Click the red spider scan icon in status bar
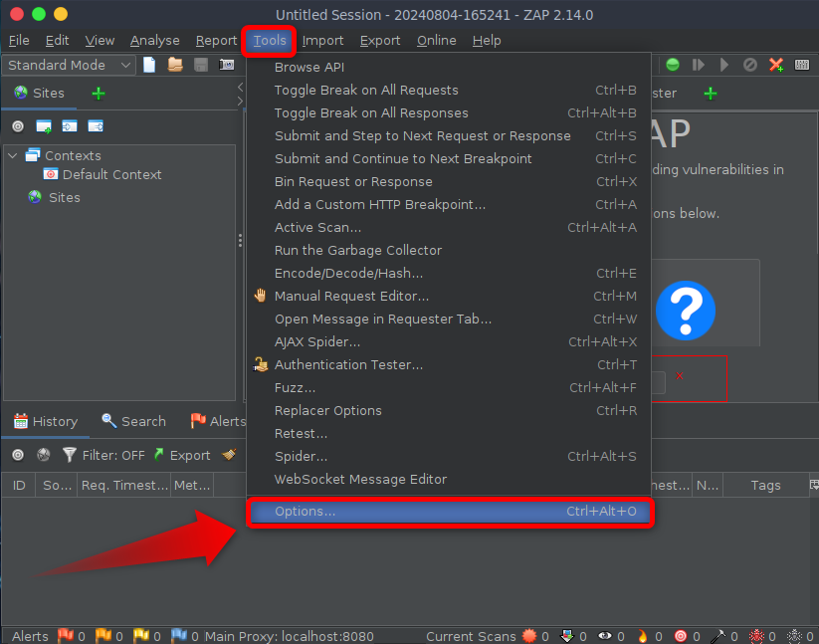This screenshot has width=819, height=644. (x=756, y=636)
